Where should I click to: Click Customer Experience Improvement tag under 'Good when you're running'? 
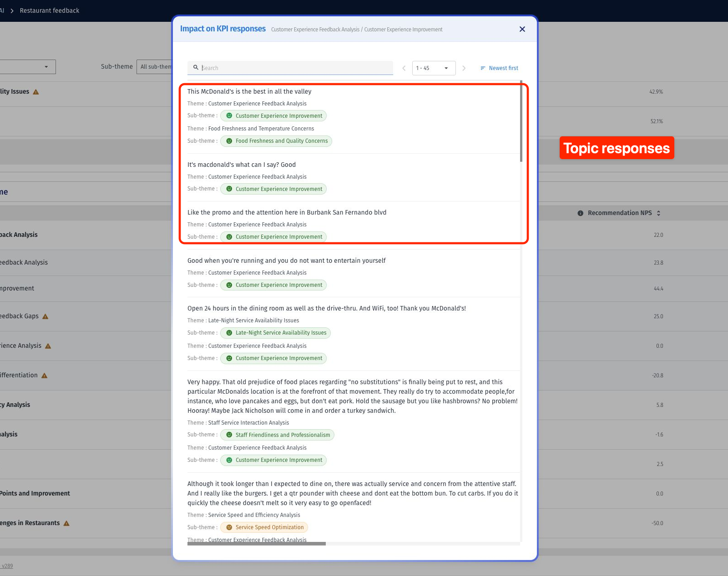[x=273, y=285]
